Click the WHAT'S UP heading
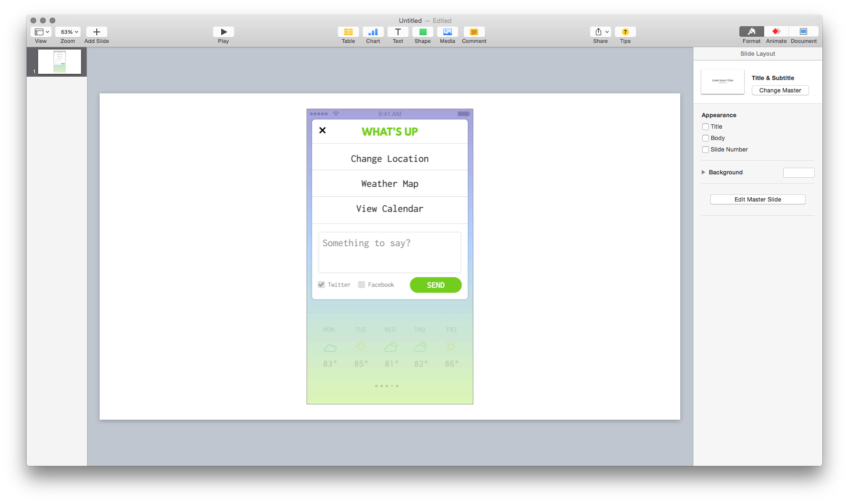The image size is (849, 504). (x=389, y=131)
